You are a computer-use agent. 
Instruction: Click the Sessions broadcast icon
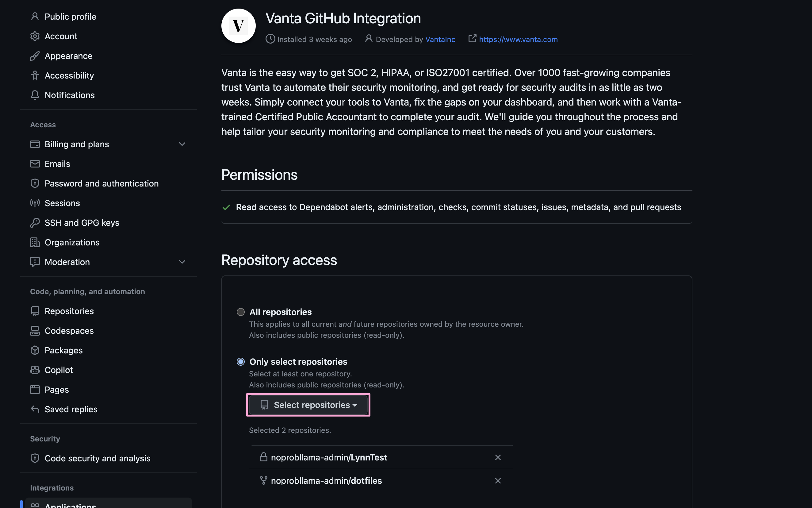[35, 203]
